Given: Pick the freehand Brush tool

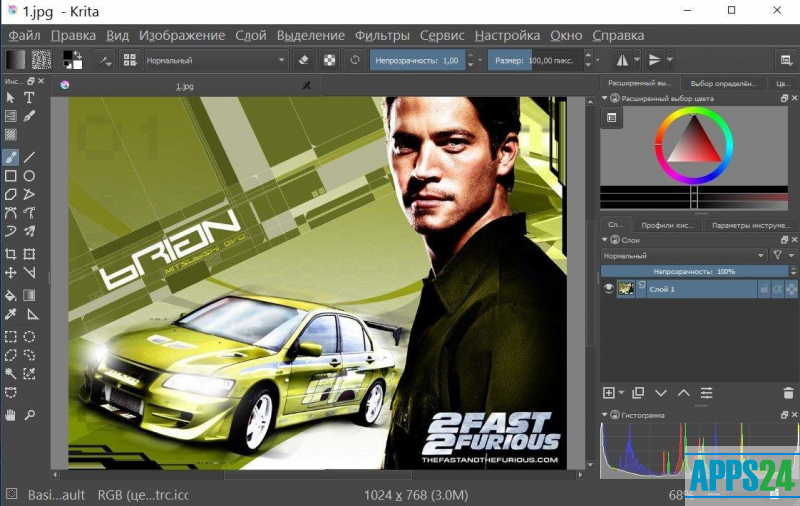Looking at the screenshot, I should 10,157.
